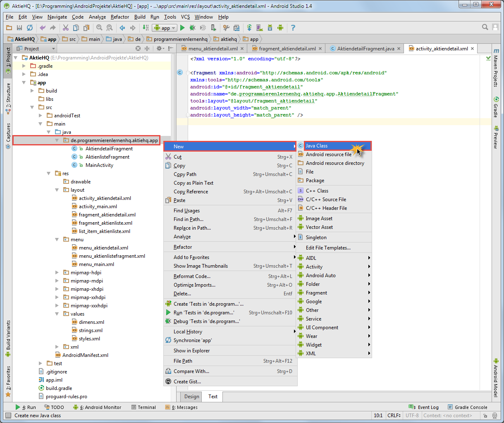Screen dimensions: 504x423
Task: Expand the mipmap-hdpi folder
Action: 57,273
